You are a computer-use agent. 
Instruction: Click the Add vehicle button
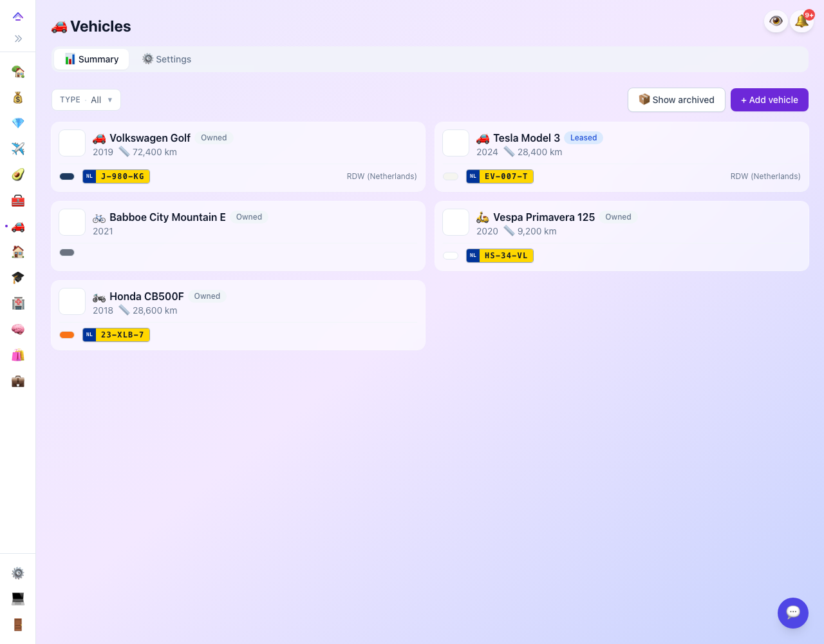coord(769,100)
